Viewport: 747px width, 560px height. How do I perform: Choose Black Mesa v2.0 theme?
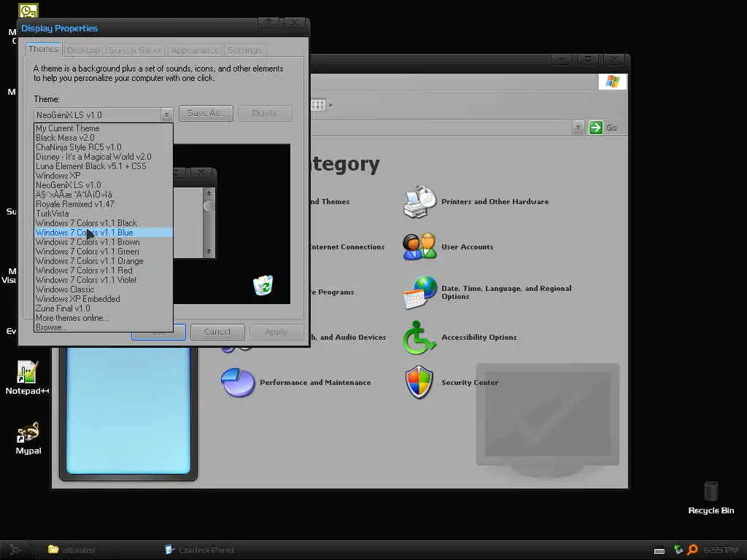(x=104, y=138)
